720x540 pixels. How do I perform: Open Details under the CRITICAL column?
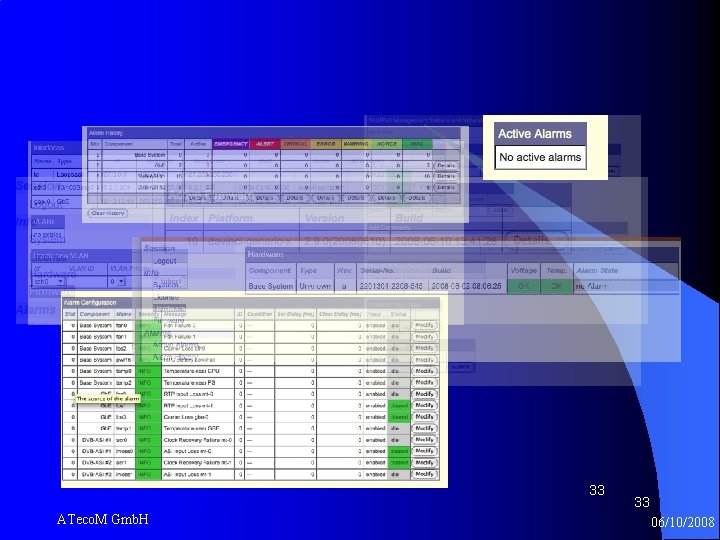pyautogui.click(x=295, y=198)
